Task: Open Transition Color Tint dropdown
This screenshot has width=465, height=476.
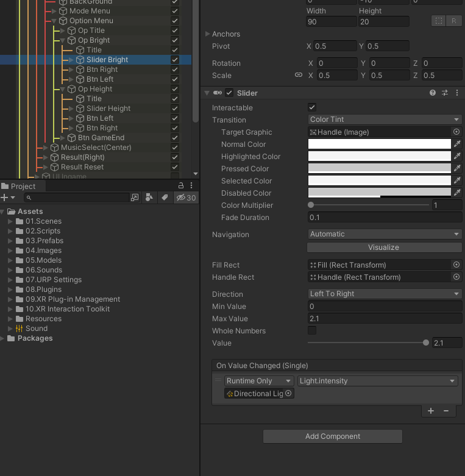Action: (385, 119)
